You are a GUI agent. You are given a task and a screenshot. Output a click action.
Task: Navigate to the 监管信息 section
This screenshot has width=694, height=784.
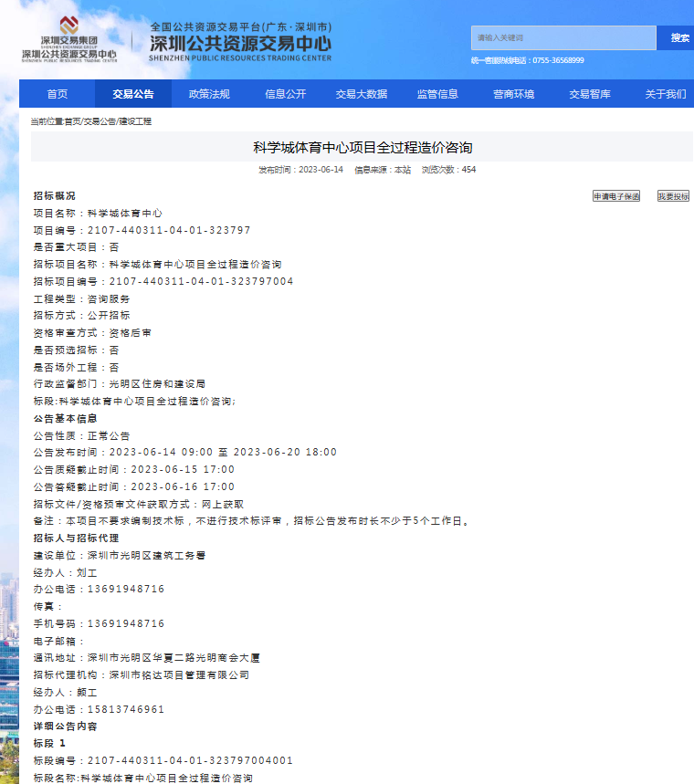(437, 94)
